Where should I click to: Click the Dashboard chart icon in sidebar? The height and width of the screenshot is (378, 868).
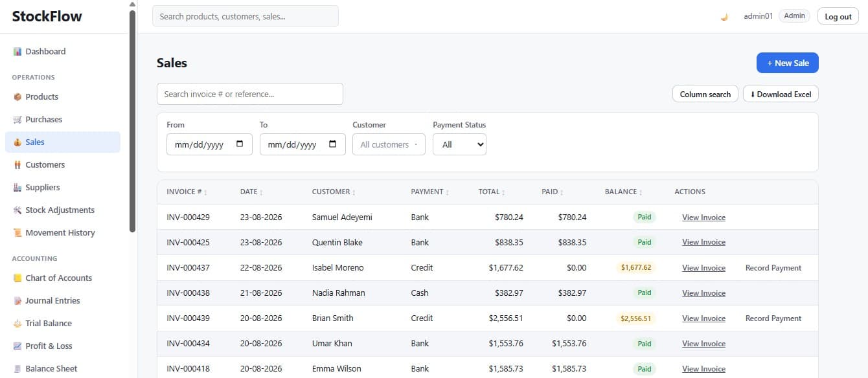point(17,52)
